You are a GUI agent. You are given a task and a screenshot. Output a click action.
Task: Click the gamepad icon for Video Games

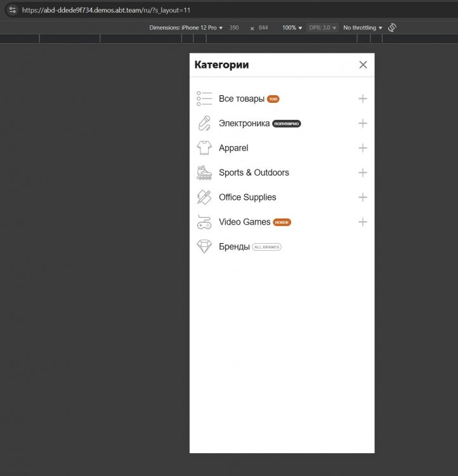pos(204,222)
